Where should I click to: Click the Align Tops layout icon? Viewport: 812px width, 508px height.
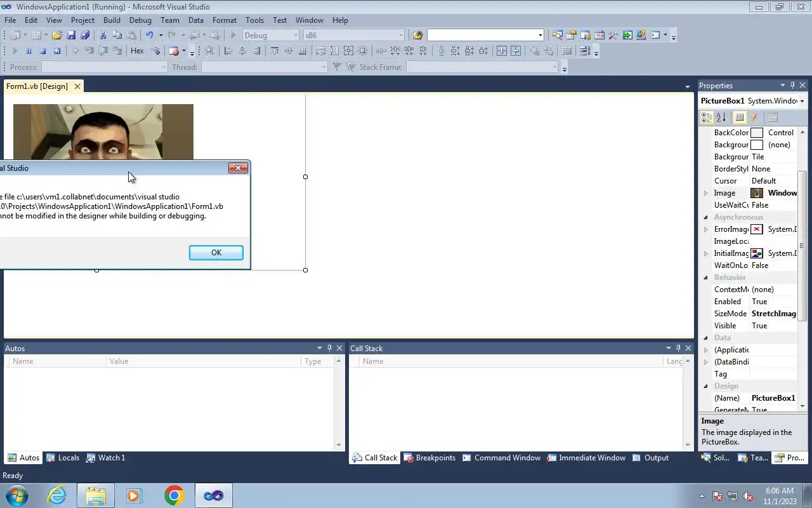(275, 51)
